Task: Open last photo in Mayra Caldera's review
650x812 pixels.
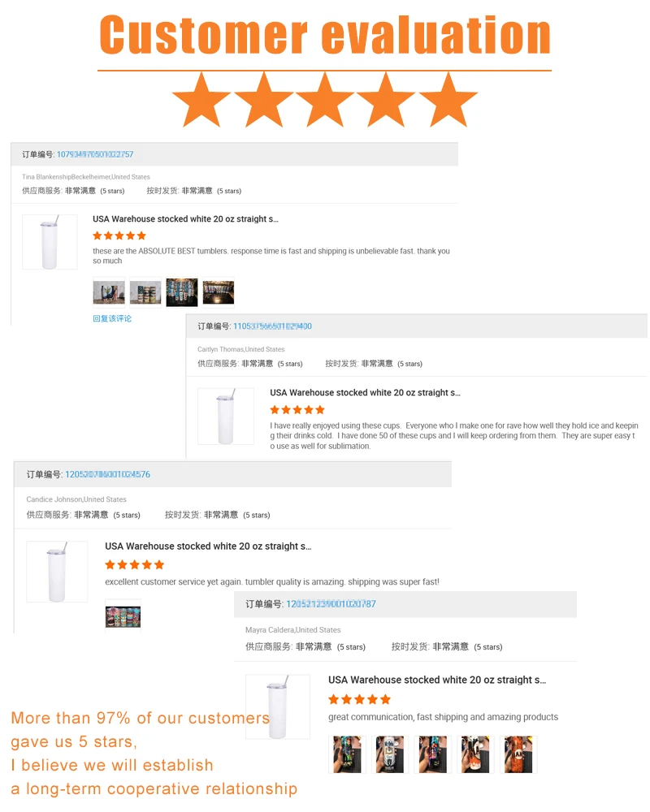Action: coord(518,754)
